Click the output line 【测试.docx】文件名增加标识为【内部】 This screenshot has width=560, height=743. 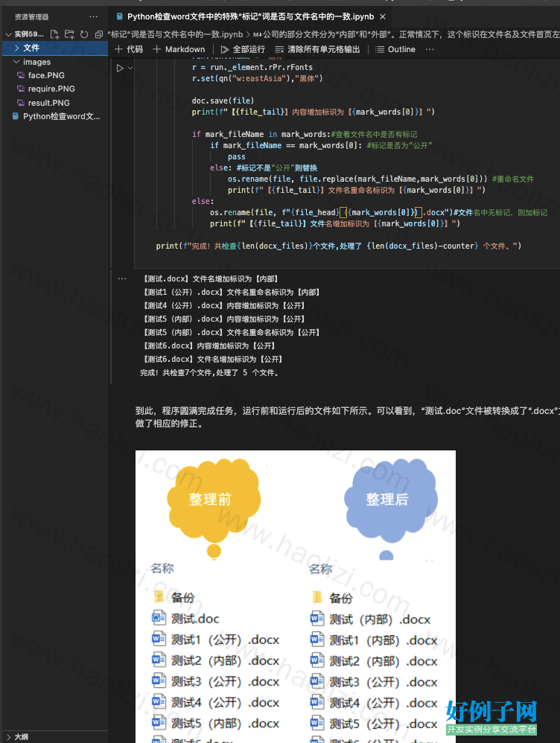(211, 279)
